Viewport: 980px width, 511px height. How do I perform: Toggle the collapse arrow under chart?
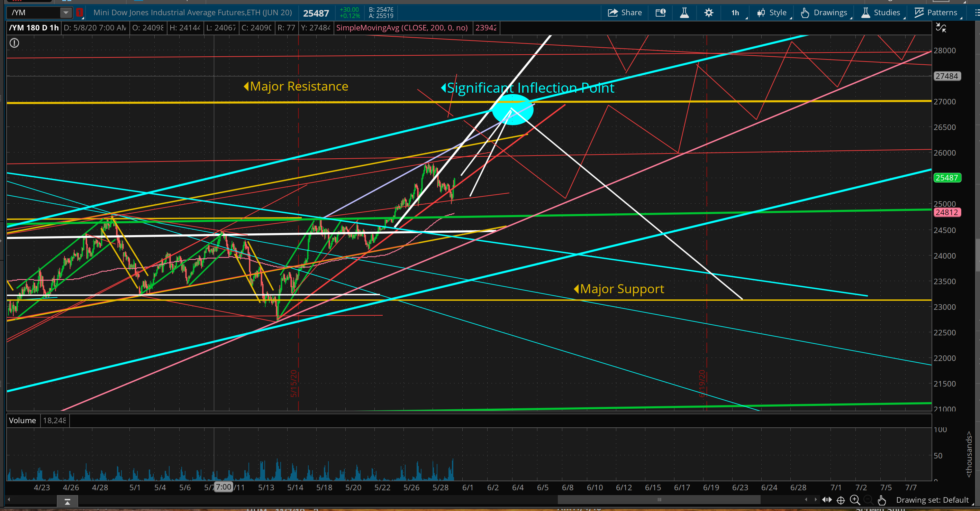tap(67, 502)
